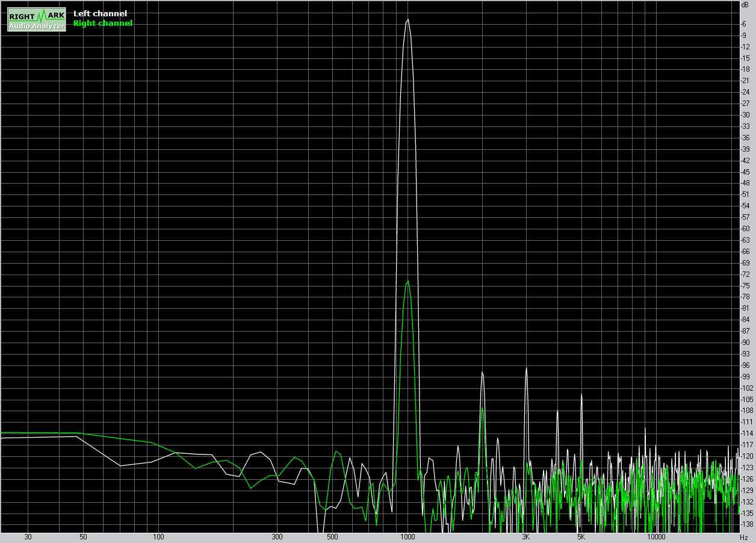This screenshot has width=756, height=543.
Task: Click the -108 dB scale value
Action: 746,411
